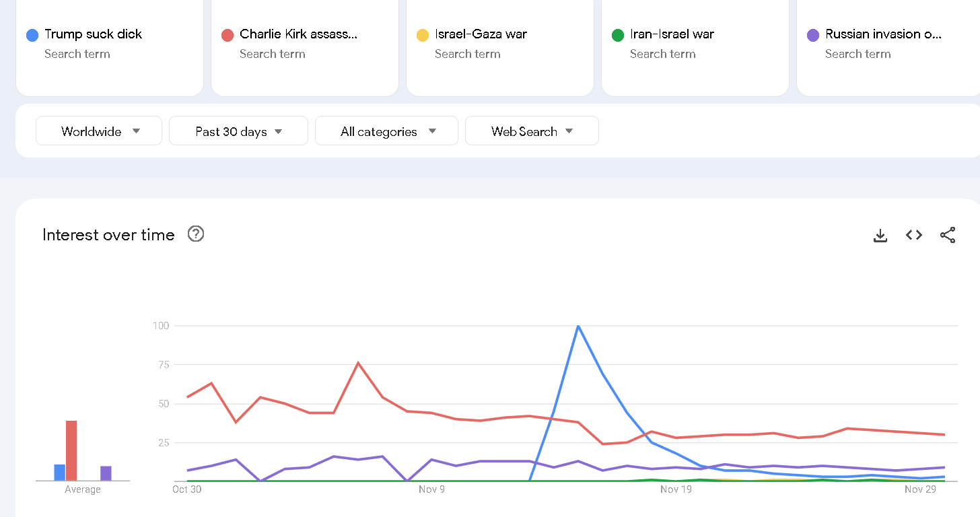
Task: Download the Interest over time data
Action: point(880,235)
